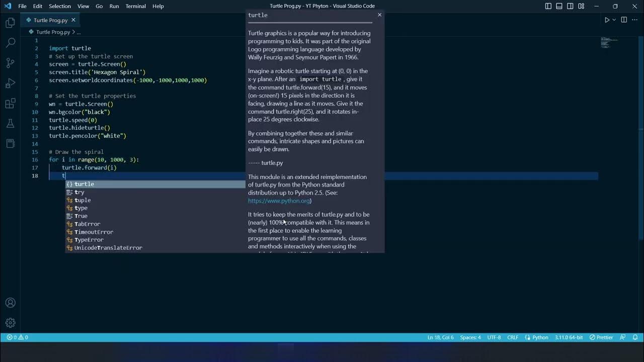This screenshot has width=644, height=362.
Task: Choose the UnicodeTranslateError suggestion
Action: click(155, 248)
